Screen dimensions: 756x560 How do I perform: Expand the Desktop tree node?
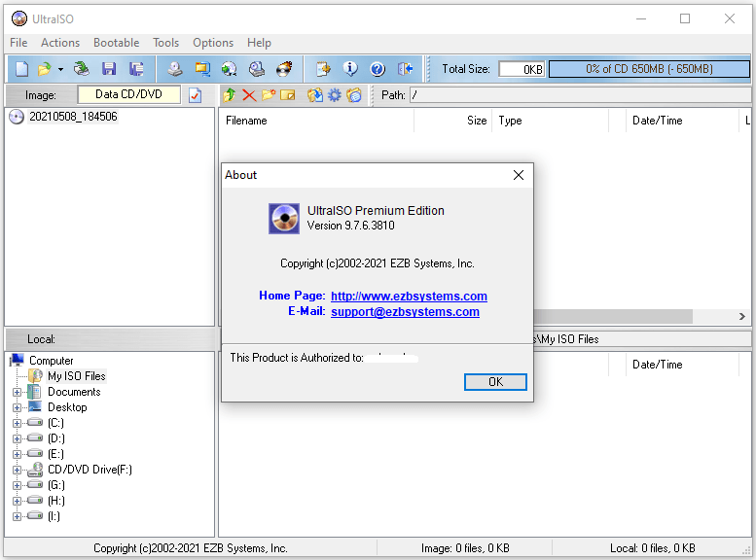coord(17,407)
